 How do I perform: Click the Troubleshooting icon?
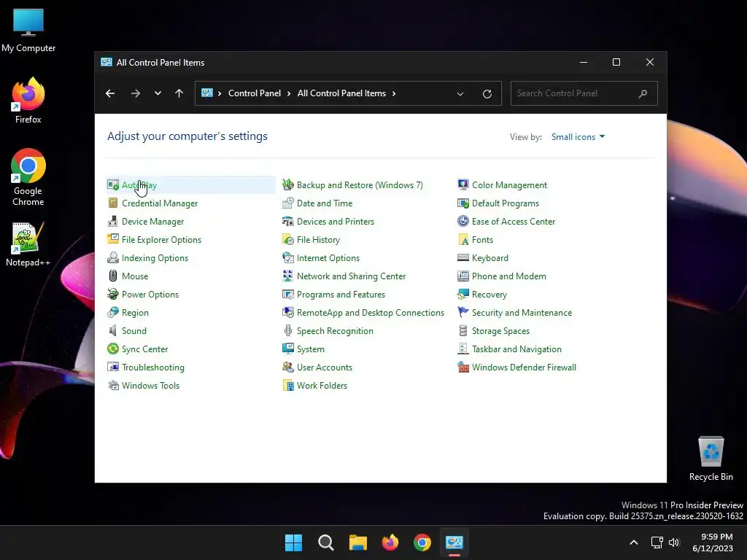coord(113,367)
